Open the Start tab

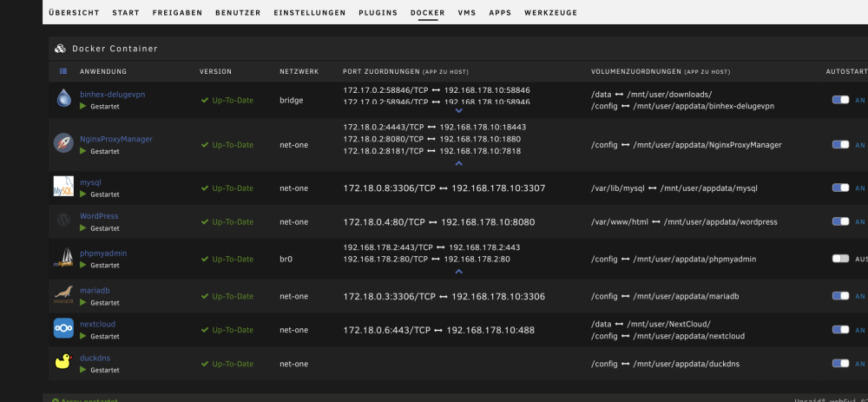(126, 13)
